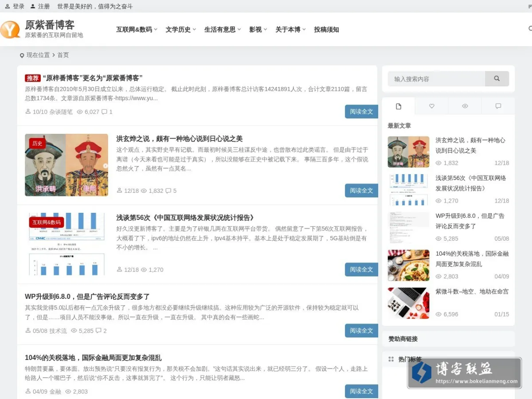
Task: Open the 投稿须知 menu item
Action: (326, 29)
